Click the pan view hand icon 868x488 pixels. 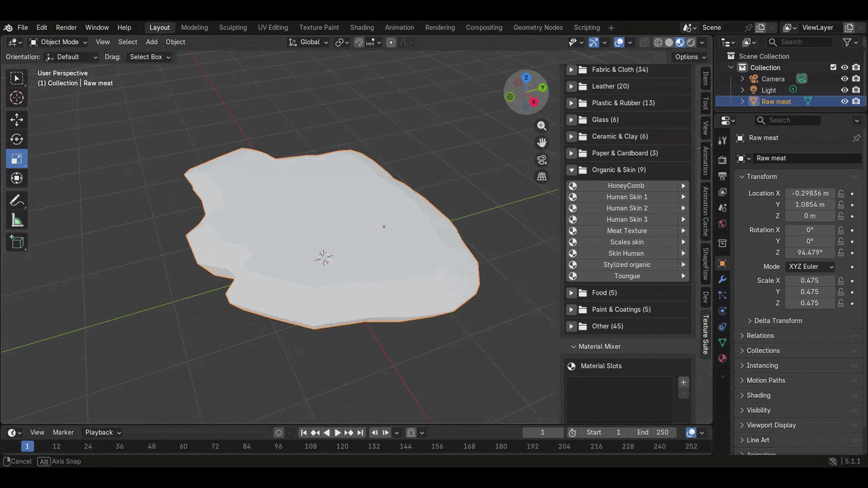coord(542,142)
